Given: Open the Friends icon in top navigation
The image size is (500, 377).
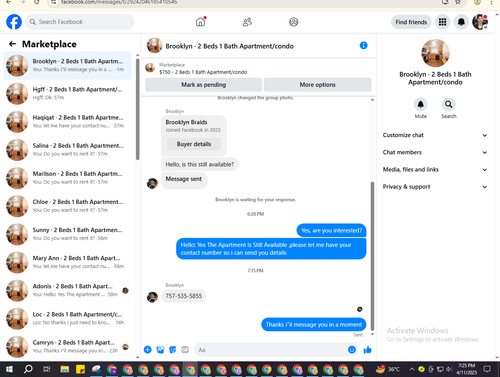Looking at the screenshot, I should tap(247, 22).
